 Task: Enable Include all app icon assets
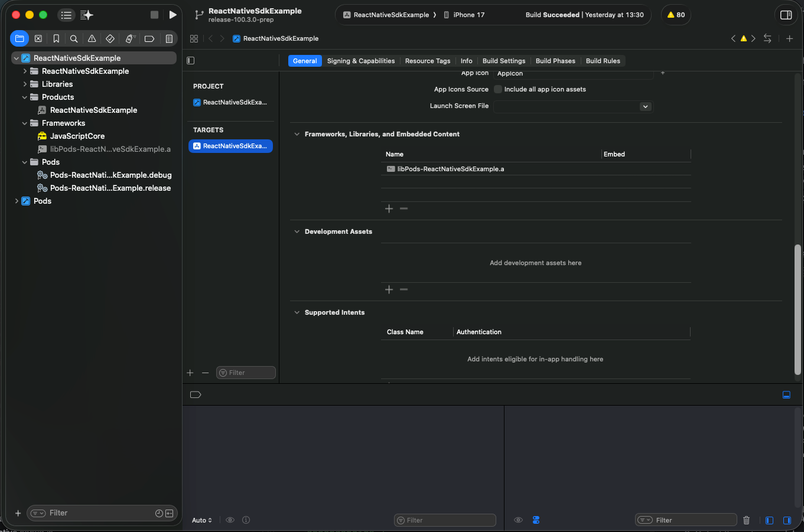(x=498, y=89)
